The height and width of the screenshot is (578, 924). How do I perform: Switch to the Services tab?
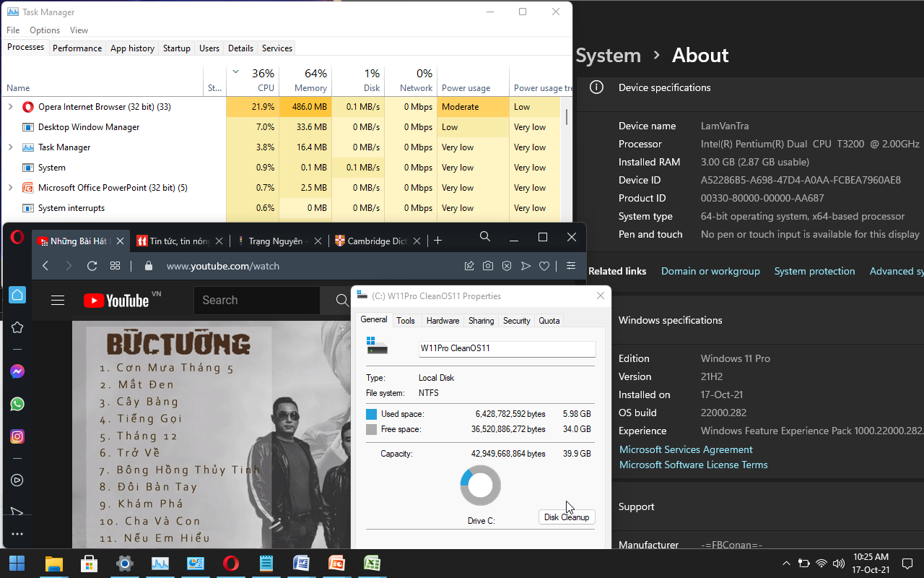[277, 48]
